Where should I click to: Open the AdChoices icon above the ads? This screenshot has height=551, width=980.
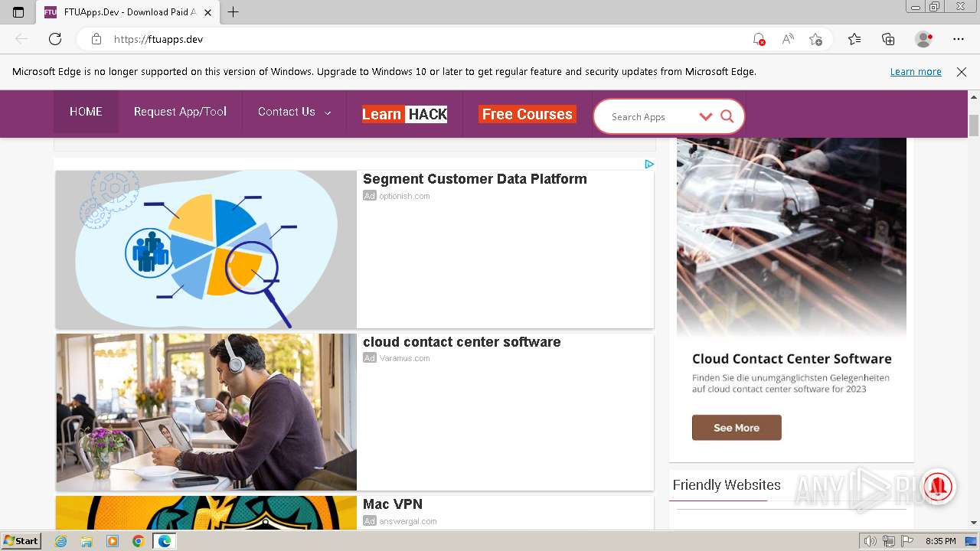click(648, 164)
